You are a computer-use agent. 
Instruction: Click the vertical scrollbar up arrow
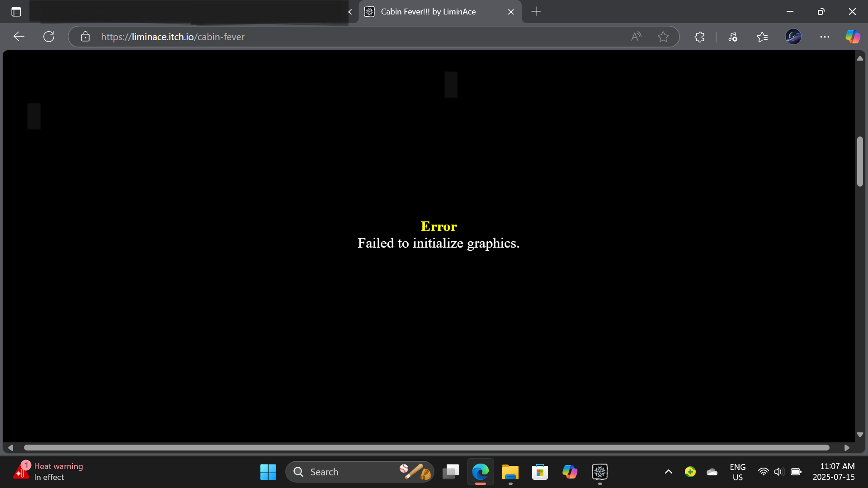pos(860,58)
